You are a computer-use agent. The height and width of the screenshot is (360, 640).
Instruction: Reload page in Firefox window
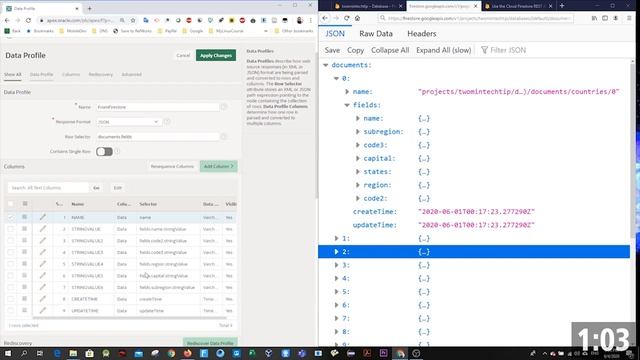pyautogui.click(x=347, y=18)
